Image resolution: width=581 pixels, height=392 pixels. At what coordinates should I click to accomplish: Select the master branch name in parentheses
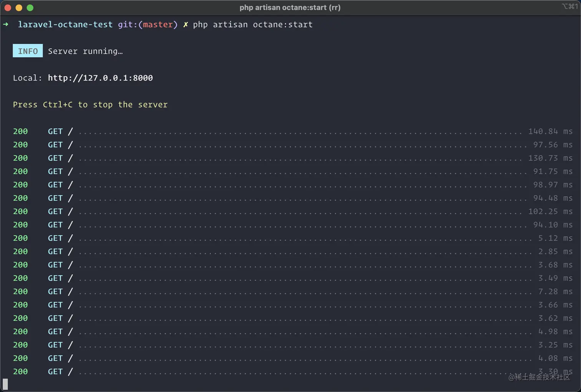tap(158, 24)
